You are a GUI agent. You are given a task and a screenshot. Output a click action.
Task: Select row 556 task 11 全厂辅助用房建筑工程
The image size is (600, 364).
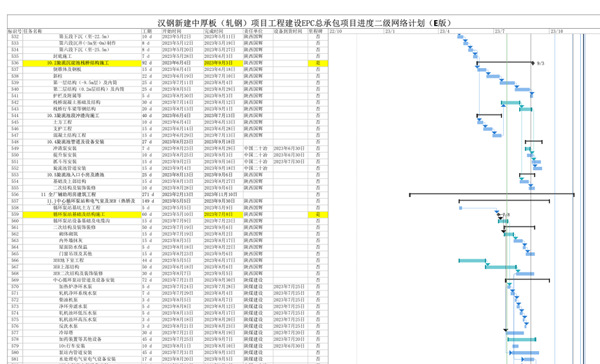click(68, 194)
